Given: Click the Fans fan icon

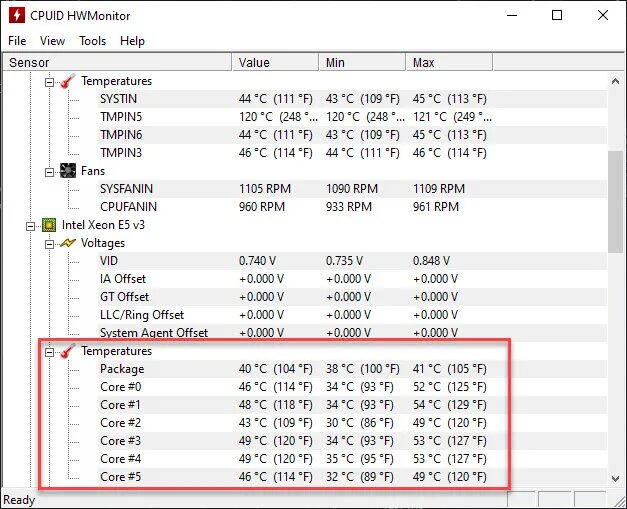Looking at the screenshot, I should coord(68,171).
